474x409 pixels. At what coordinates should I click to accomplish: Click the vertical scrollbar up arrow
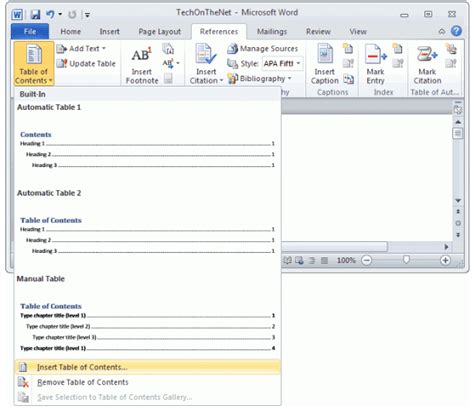tap(458, 122)
